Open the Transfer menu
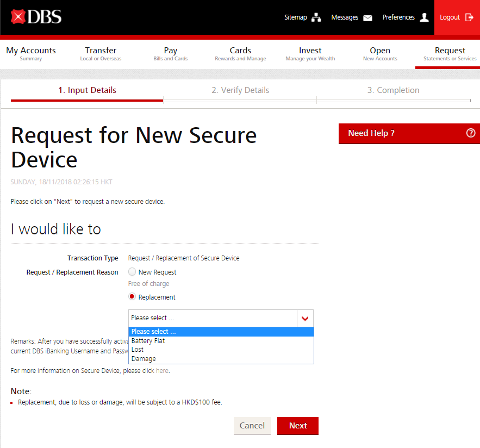The width and height of the screenshot is (480, 448). tap(101, 53)
